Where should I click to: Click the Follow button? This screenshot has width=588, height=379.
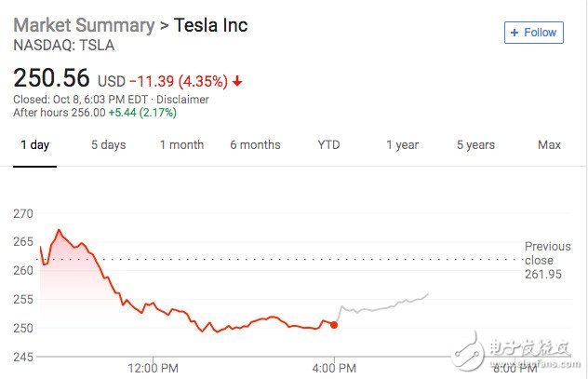pos(534,33)
